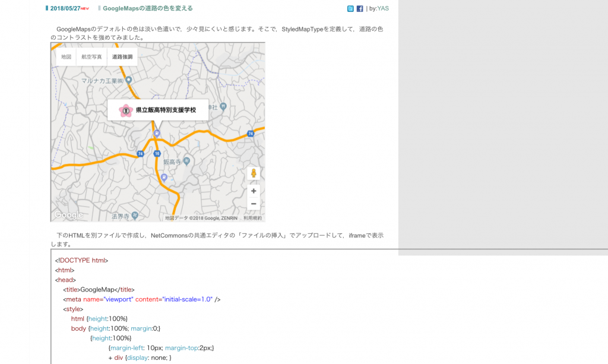Click the Route 74 shield beside Route 16
The width and height of the screenshot is (608, 364).
pos(140,154)
